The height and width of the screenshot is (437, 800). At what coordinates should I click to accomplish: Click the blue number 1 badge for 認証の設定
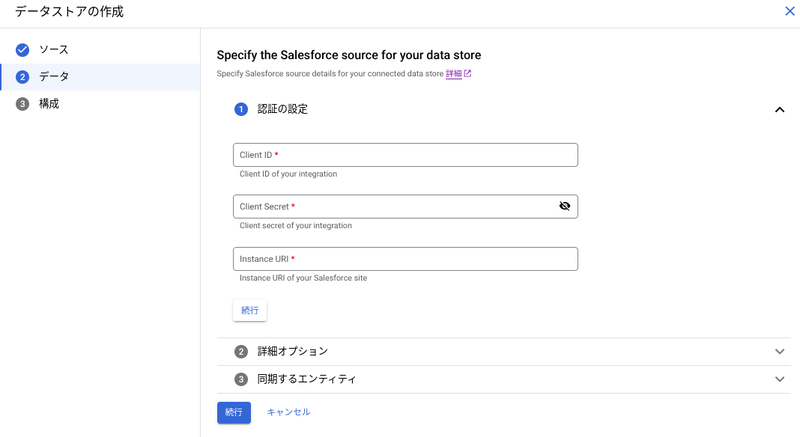241,109
